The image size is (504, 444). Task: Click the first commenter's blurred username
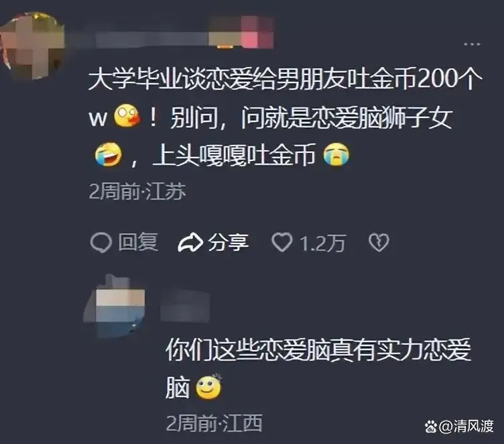coord(151,40)
